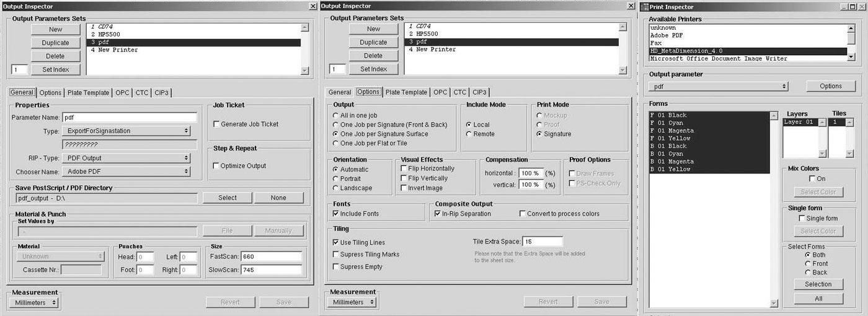Select '2 HP5500' in left Output Inspector list
Viewport: 868px width, 316px height.
click(x=193, y=35)
